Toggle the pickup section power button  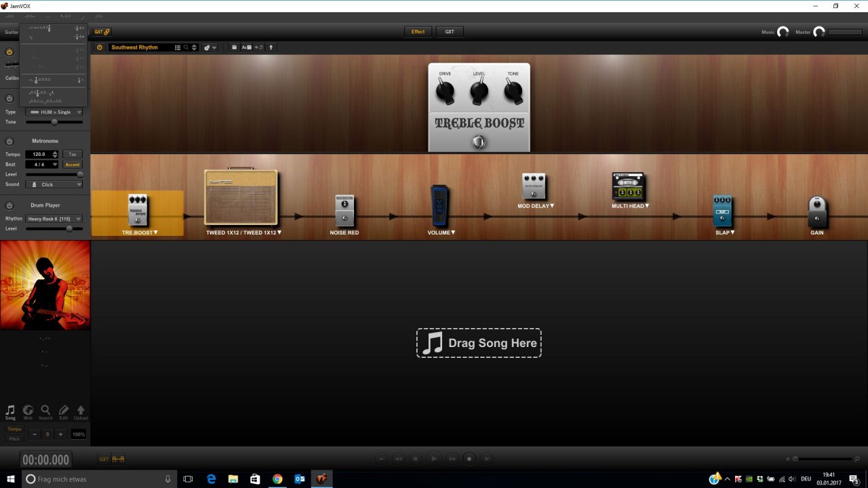[x=9, y=98]
